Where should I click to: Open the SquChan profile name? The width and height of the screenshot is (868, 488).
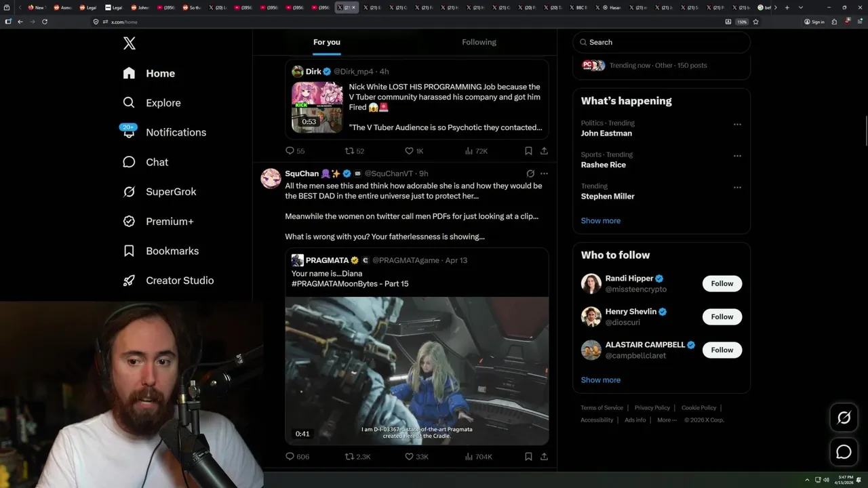pyautogui.click(x=302, y=174)
